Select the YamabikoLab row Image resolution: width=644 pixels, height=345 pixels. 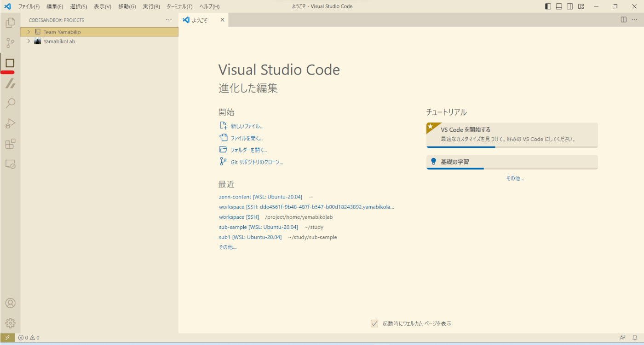(x=99, y=41)
